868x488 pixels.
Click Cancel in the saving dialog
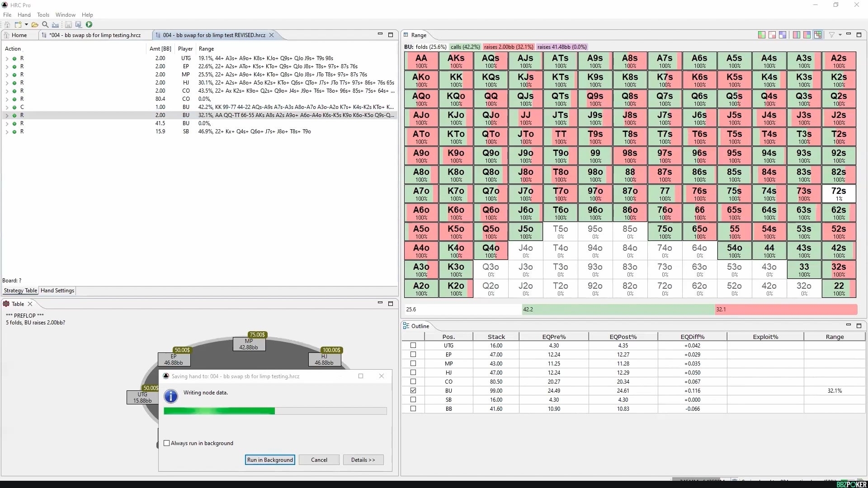tap(319, 460)
